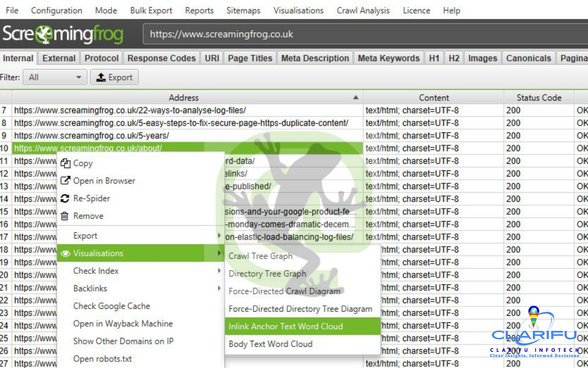Image resolution: width=588 pixels, height=368 pixels.
Task: Click the Address column sort arrow
Action: point(355,98)
